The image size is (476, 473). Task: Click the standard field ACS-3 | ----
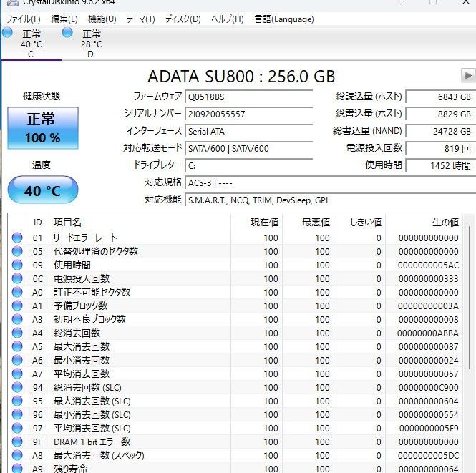coord(330,183)
